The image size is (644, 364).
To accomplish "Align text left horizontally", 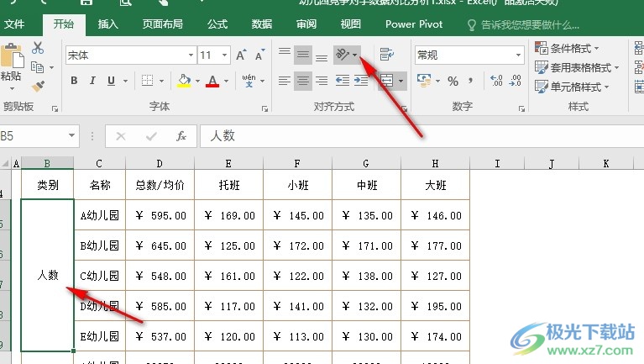I will click(x=284, y=81).
